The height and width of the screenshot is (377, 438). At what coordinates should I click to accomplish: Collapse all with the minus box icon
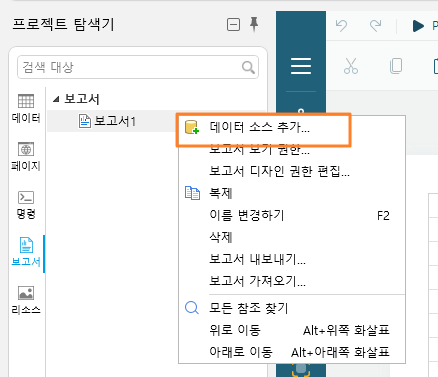[x=233, y=25]
